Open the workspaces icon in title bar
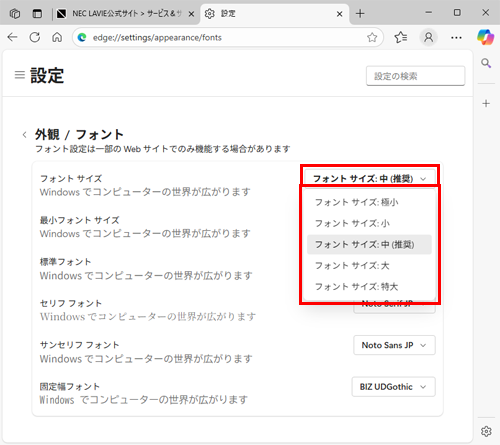This screenshot has height=445, width=500. [x=15, y=14]
